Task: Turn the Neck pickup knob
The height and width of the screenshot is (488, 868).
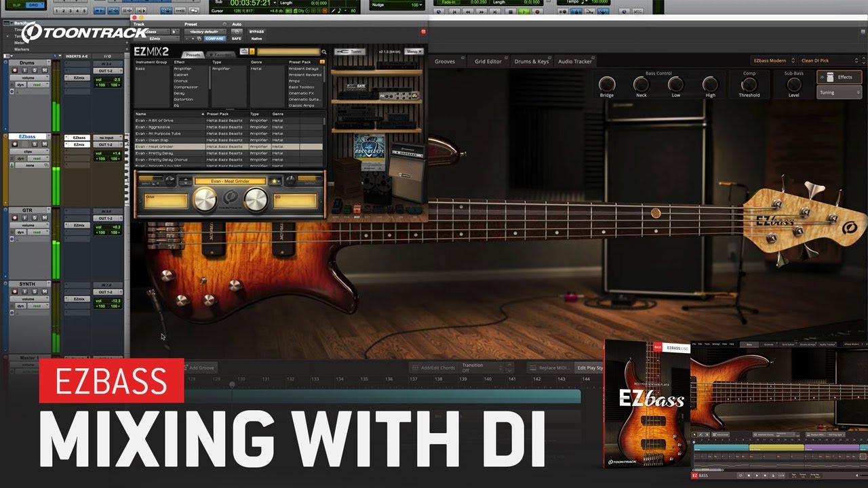Action: [641, 84]
